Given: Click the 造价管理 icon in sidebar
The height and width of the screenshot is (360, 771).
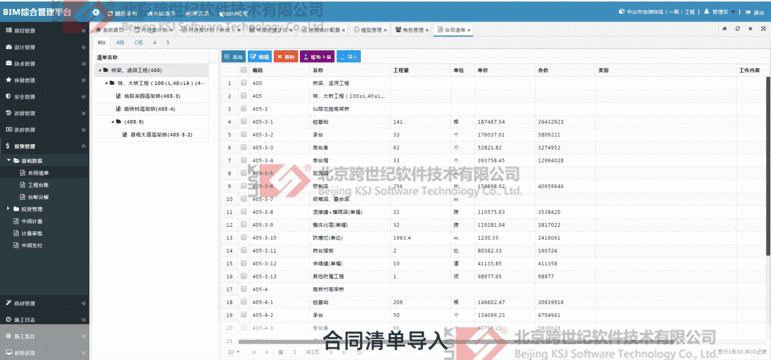Looking at the screenshot, I should click(x=8, y=129).
